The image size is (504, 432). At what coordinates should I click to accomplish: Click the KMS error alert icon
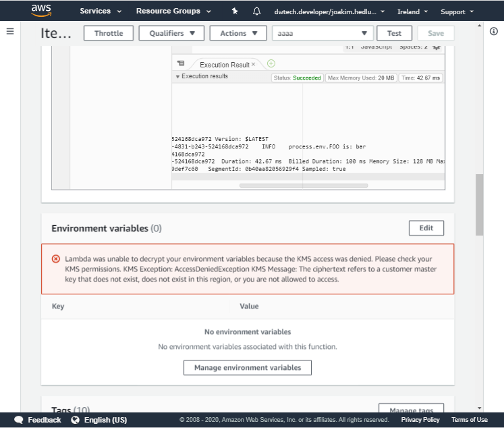(x=56, y=259)
